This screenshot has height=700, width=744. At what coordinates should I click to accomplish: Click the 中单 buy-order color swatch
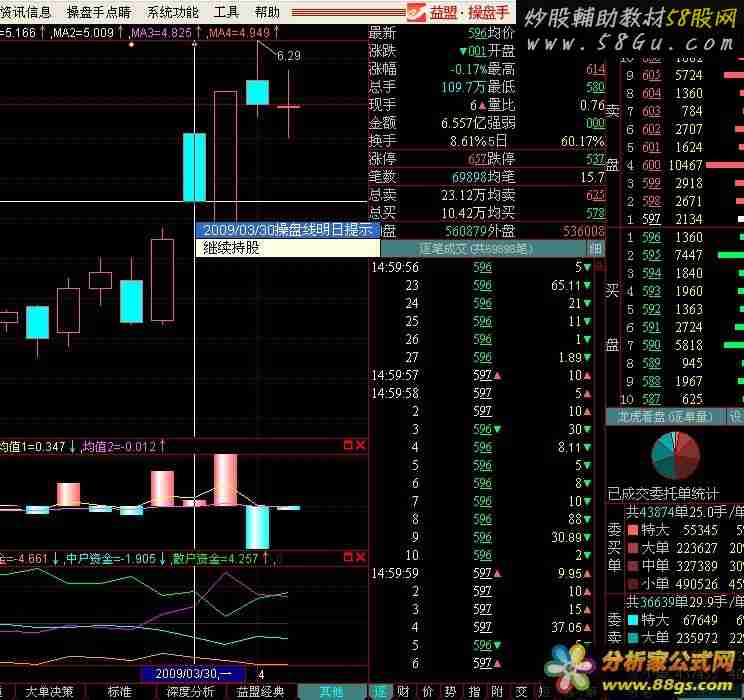pyautogui.click(x=632, y=566)
